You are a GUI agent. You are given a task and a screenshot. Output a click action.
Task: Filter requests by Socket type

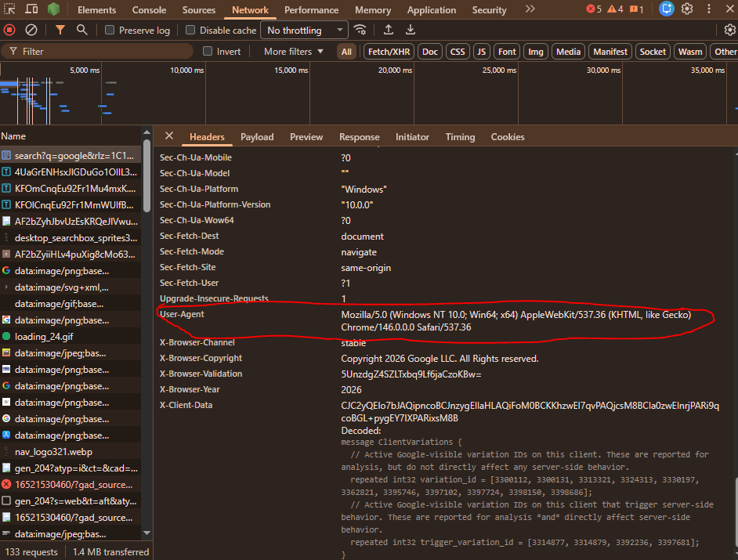tap(653, 52)
